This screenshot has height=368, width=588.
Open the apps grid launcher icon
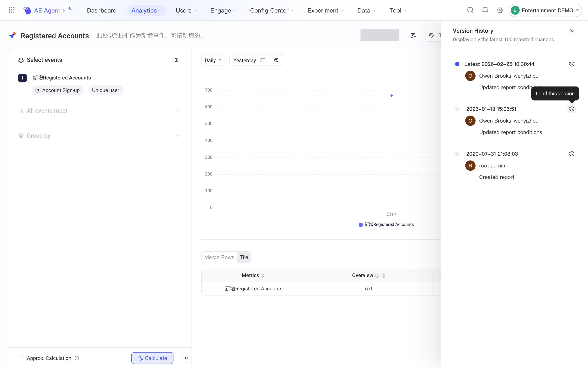(x=12, y=10)
